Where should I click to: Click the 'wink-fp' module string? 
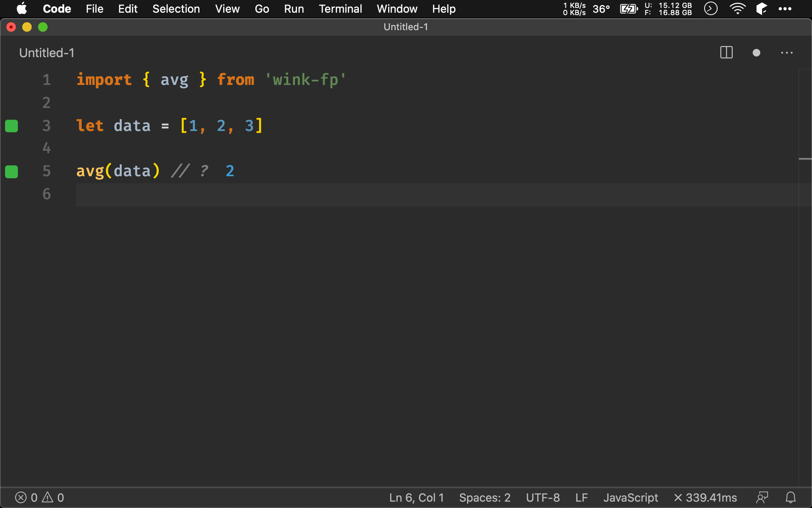pyautogui.click(x=305, y=80)
